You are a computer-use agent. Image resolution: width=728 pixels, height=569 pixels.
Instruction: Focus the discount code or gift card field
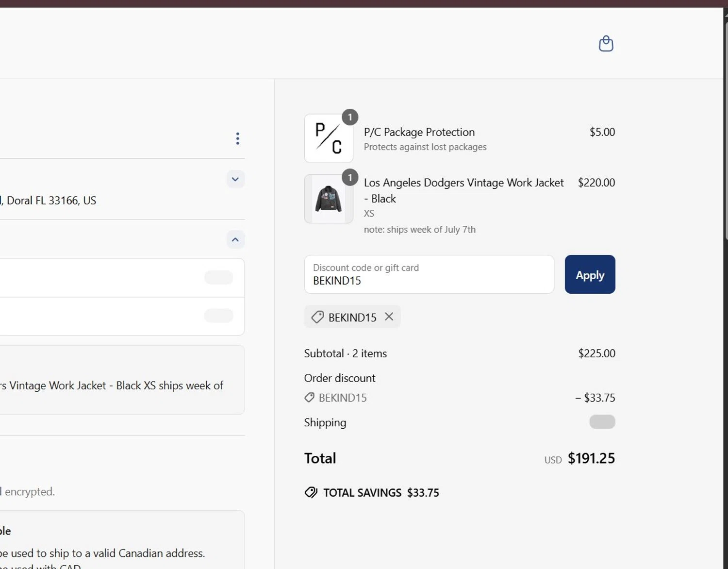(429, 274)
